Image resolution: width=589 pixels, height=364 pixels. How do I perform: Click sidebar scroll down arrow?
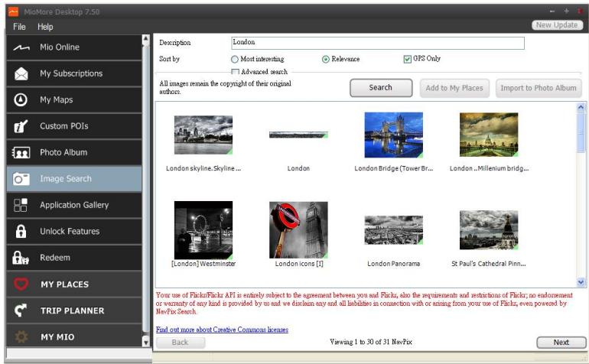[x=146, y=342]
